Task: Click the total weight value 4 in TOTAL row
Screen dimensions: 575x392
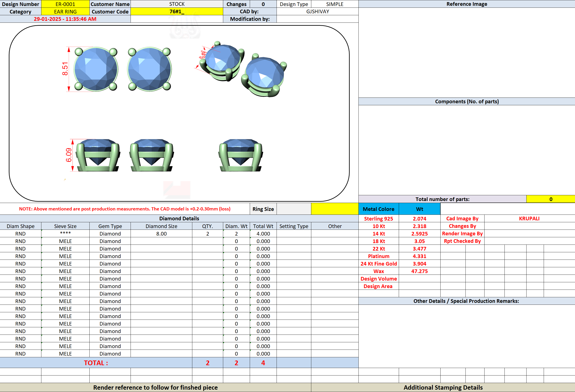Action: (x=263, y=363)
